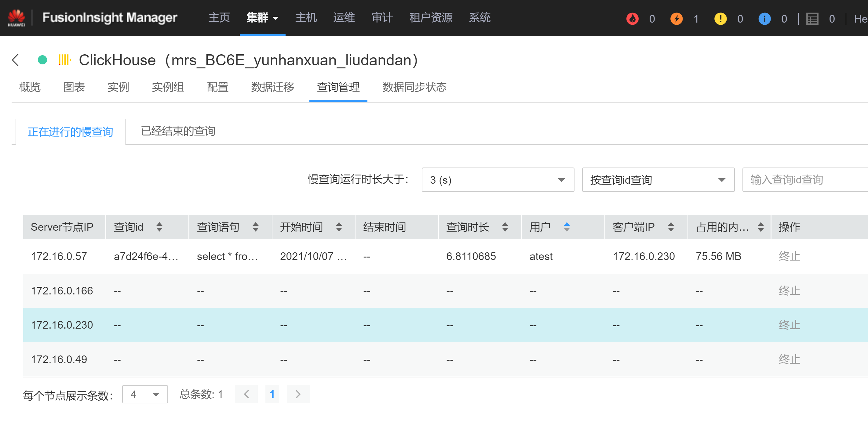868x447 pixels.
Task: Sort table by 用户 column
Action: coord(567,227)
